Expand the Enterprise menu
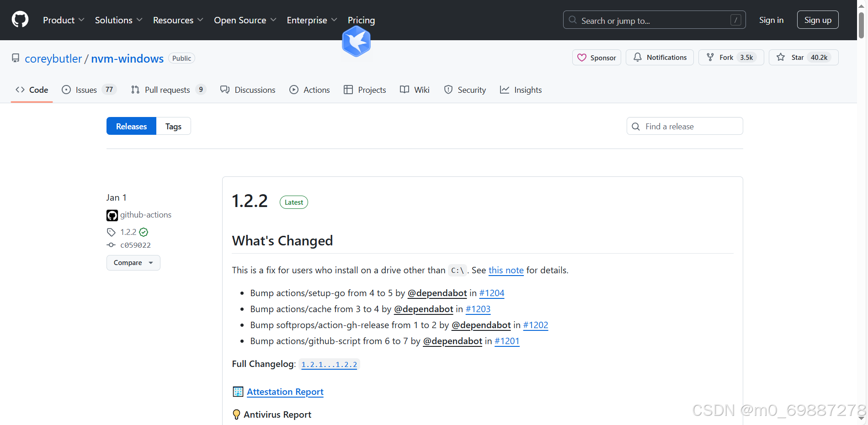Viewport: 868px width, 425px height. click(x=312, y=20)
